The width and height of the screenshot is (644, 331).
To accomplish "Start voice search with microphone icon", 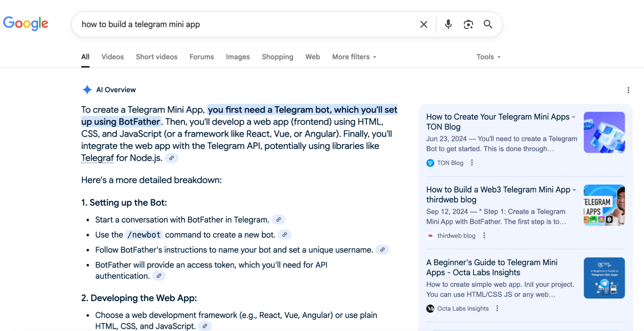I will tap(448, 25).
